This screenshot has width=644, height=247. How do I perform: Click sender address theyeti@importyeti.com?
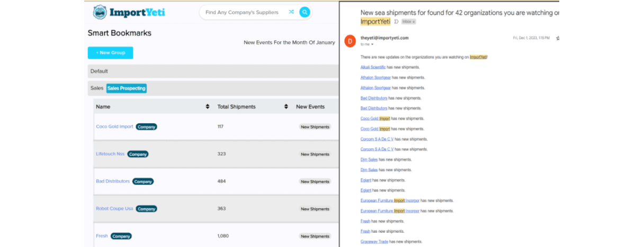pos(384,38)
